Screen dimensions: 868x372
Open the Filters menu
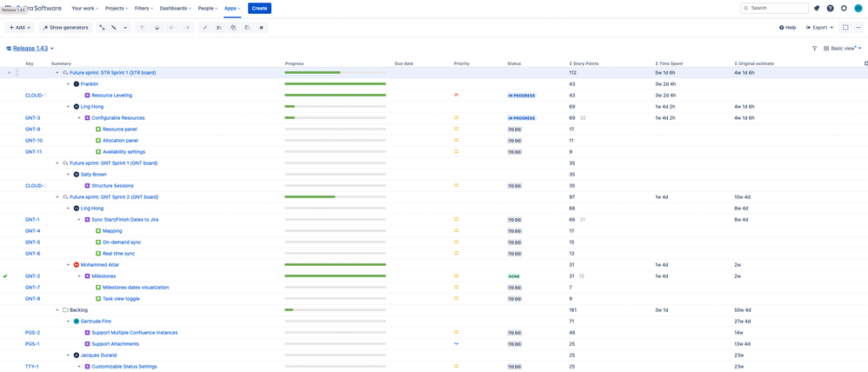point(144,9)
